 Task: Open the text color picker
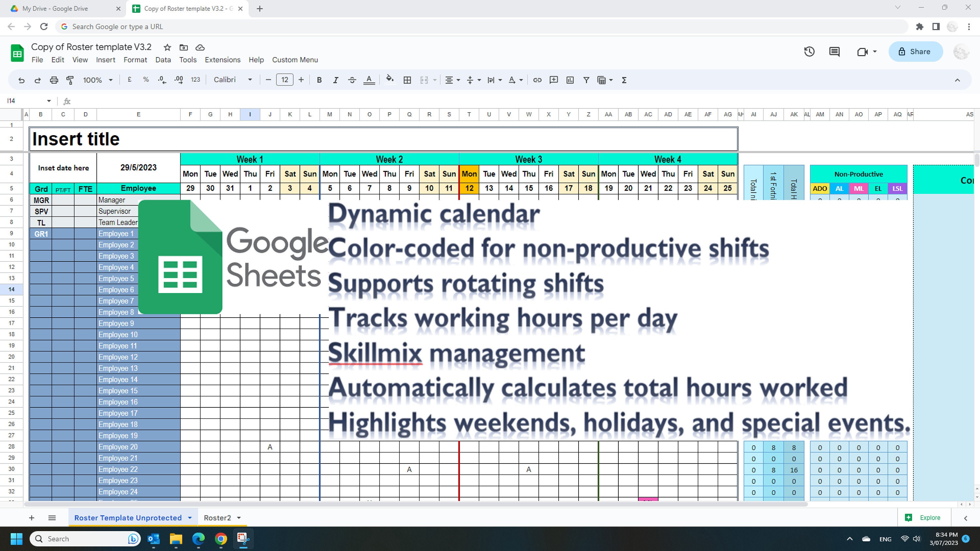pos(368,80)
